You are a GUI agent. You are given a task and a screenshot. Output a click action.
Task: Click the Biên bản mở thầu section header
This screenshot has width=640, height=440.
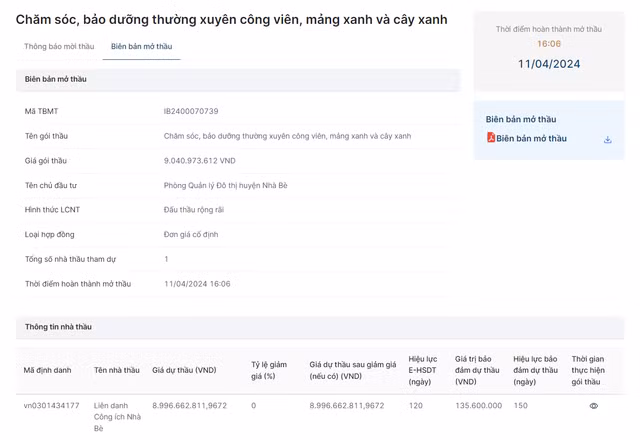coord(56,79)
